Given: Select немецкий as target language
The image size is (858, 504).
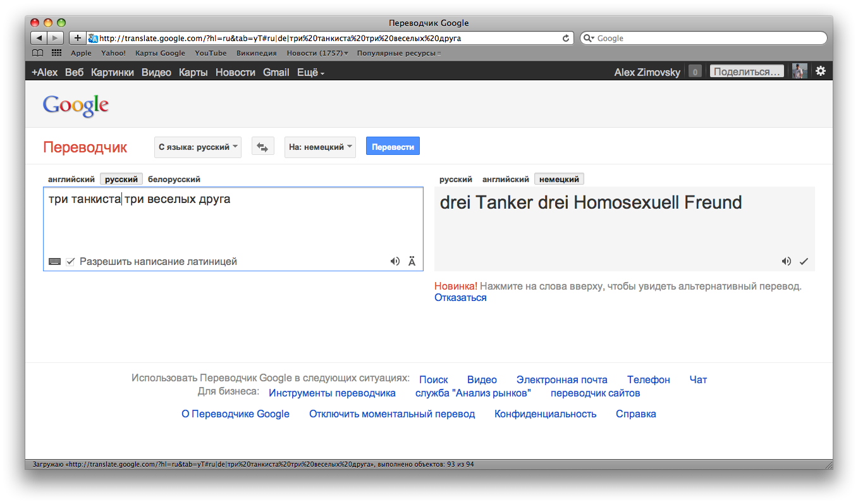Looking at the screenshot, I should [560, 179].
